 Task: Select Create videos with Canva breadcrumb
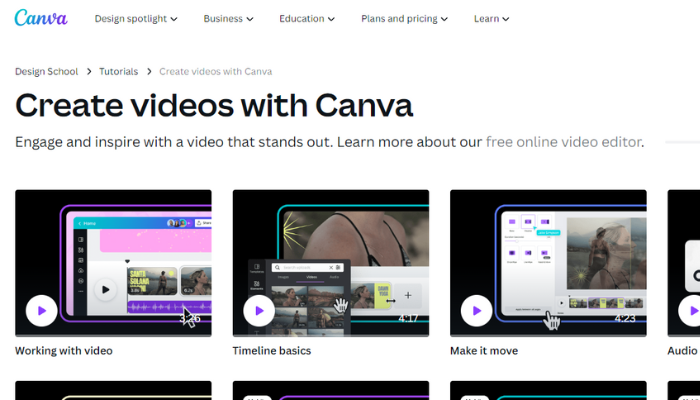tap(216, 71)
